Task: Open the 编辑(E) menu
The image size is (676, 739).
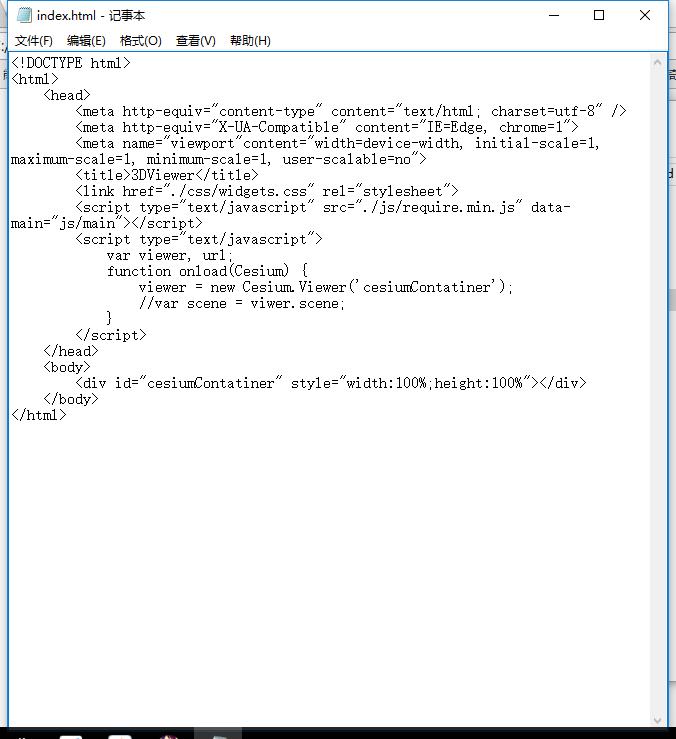Action: point(86,41)
